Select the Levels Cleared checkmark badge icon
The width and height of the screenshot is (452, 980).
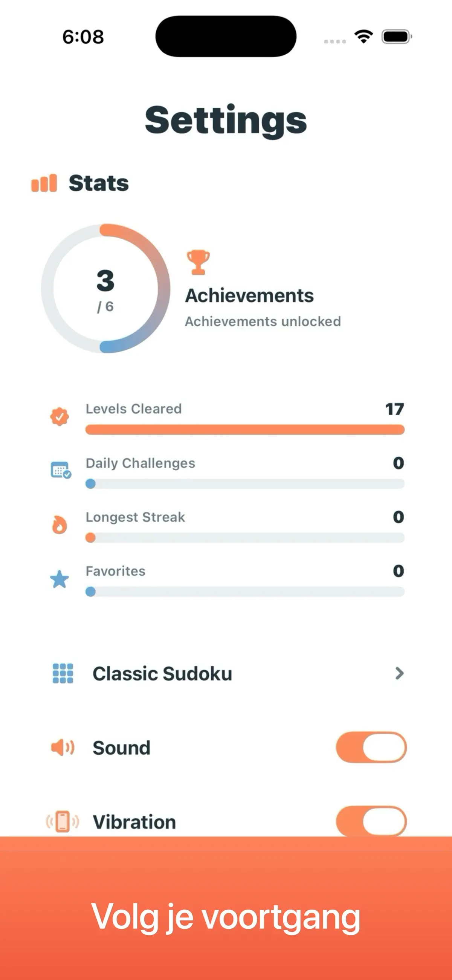pyautogui.click(x=60, y=417)
